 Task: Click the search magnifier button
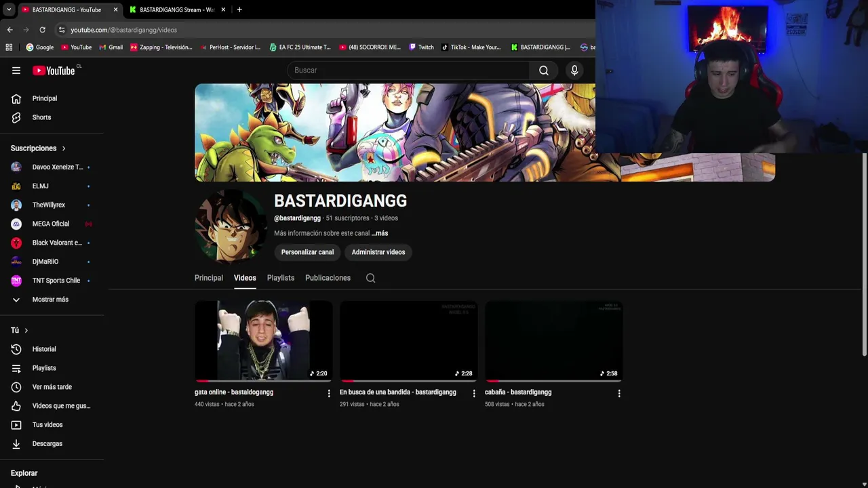pyautogui.click(x=544, y=70)
